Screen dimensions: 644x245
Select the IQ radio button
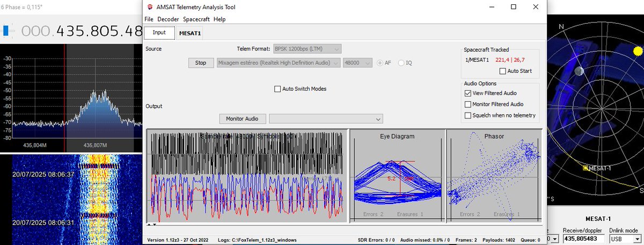401,63
